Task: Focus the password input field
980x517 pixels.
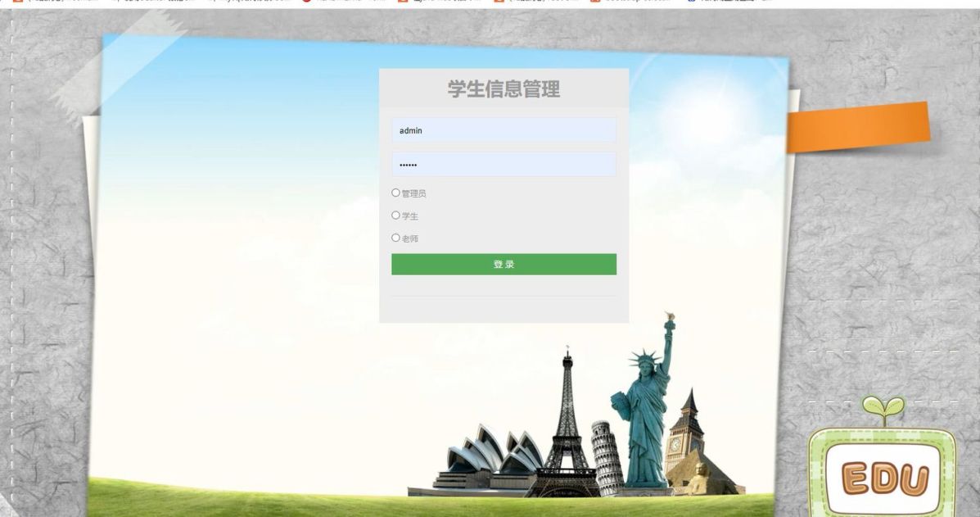Action: pos(504,165)
